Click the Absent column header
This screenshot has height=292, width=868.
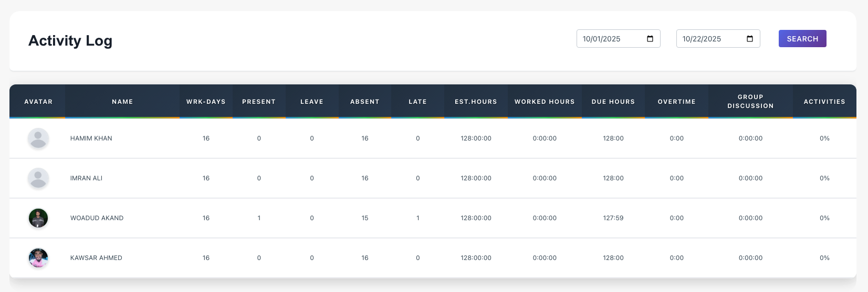pyautogui.click(x=365, y=102)
